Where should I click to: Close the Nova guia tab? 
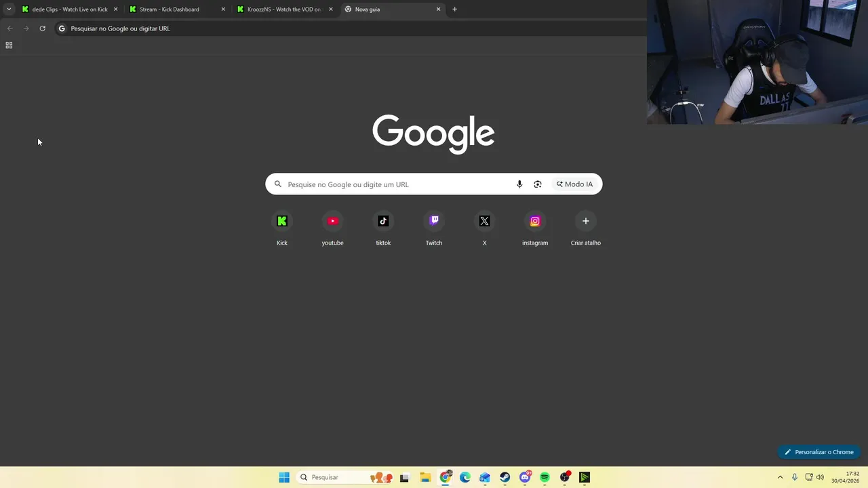(438, 9)
